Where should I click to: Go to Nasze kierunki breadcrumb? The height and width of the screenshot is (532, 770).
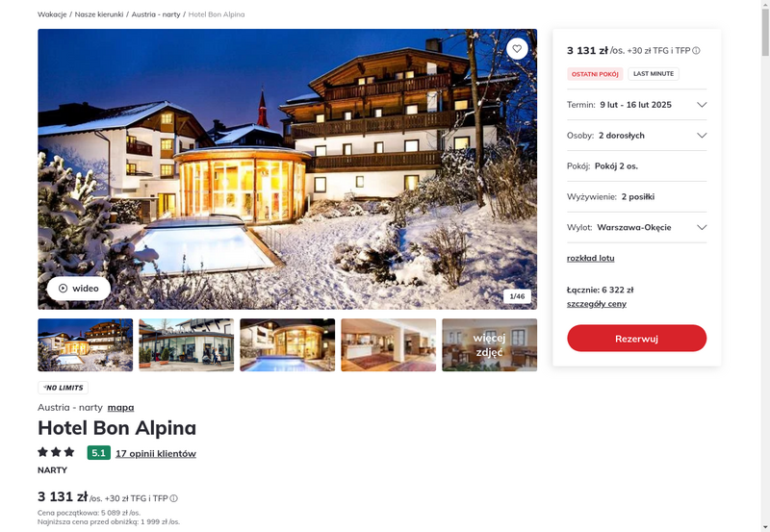(x=99, y=14)
